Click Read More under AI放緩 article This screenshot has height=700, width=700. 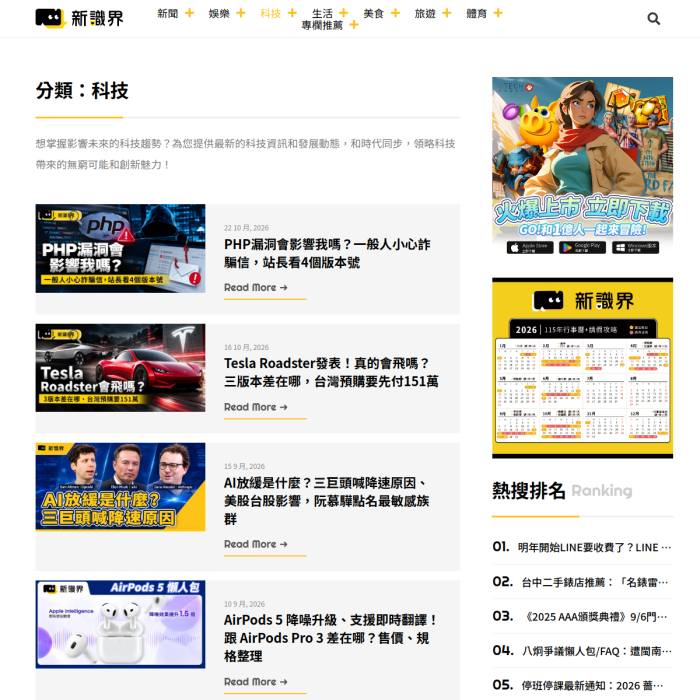click(256, 544)
